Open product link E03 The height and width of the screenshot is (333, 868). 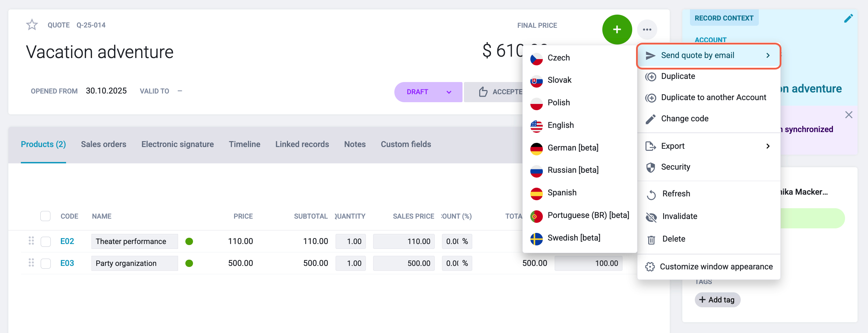coord(67,263)
